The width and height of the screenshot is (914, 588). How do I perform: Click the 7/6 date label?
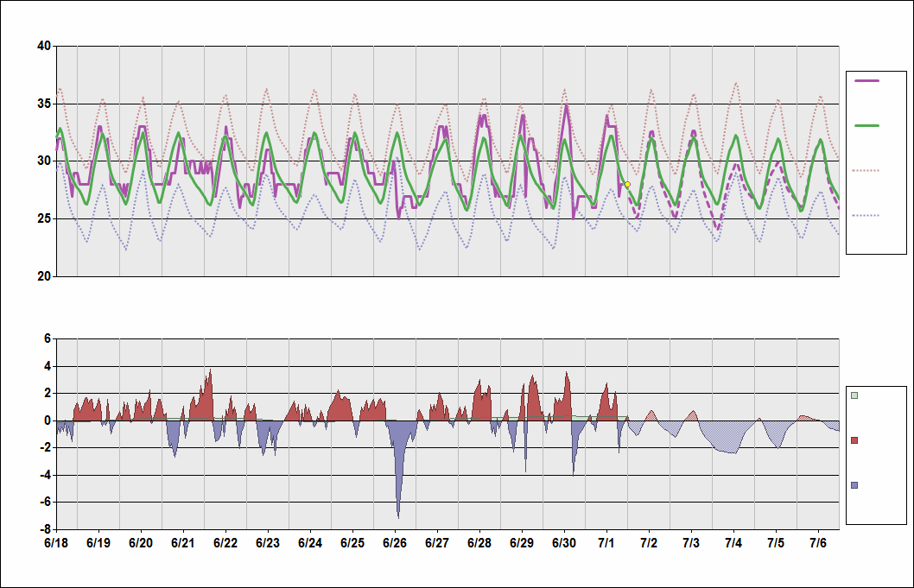[x=818, y=544]
